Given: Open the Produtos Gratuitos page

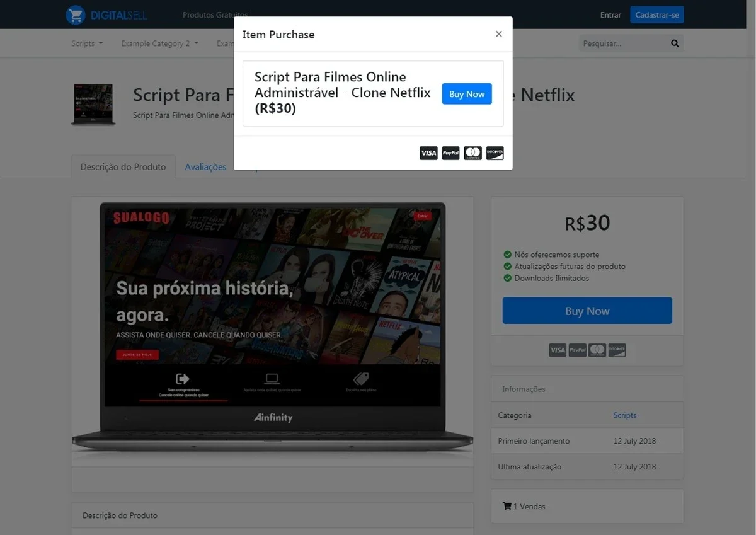Looking at the screenshot, I should (x=215, y=14).
